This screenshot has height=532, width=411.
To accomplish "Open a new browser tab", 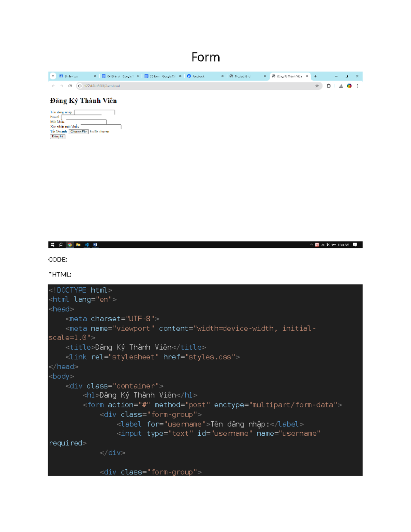I will click(315, 76).
